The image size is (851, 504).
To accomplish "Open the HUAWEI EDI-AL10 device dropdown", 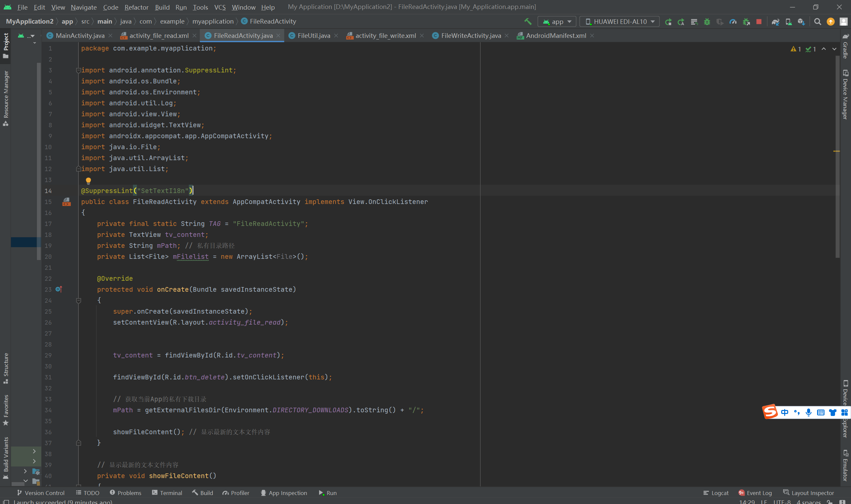I will point(620,22).
